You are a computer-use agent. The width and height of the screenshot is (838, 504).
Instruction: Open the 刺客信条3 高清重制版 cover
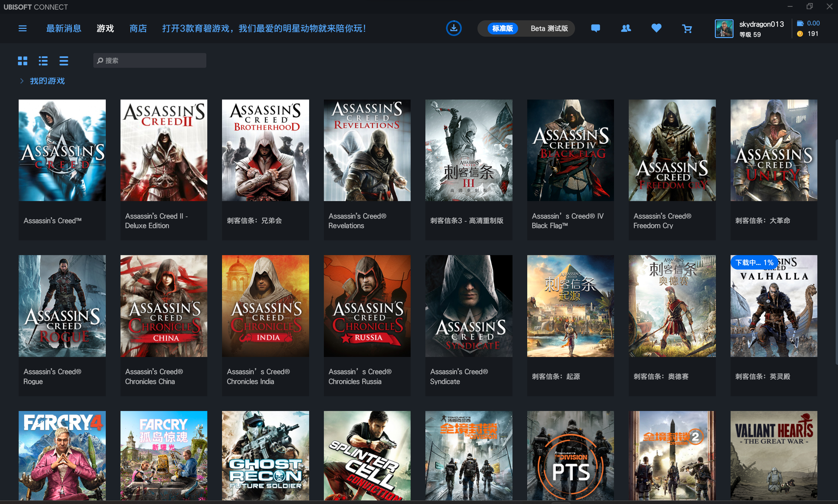469,150
